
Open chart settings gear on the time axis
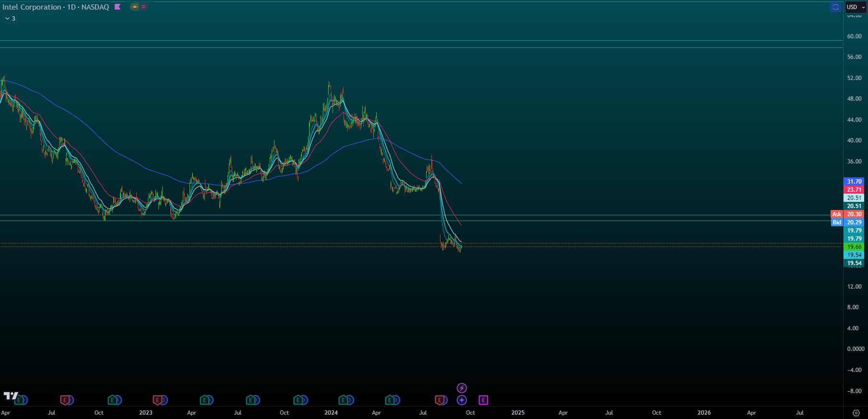(856, 413)
